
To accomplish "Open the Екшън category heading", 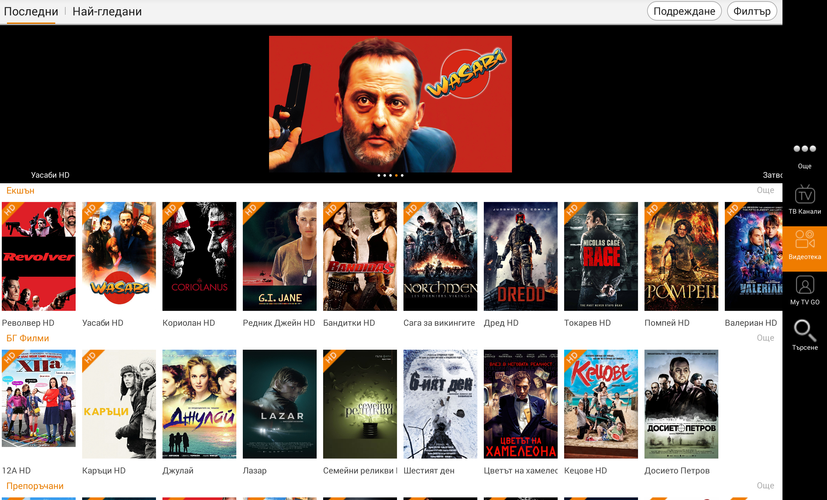I will click(20, 190).
